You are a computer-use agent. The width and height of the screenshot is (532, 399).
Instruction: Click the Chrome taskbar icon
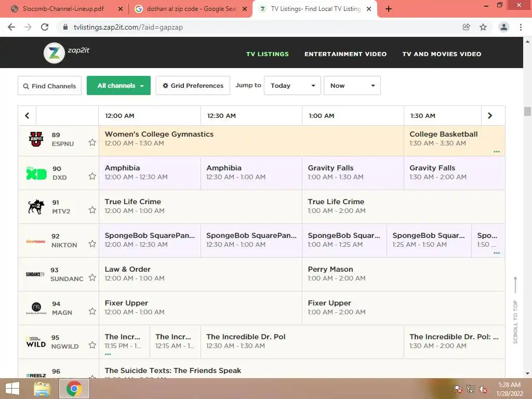tap(74, 389)
